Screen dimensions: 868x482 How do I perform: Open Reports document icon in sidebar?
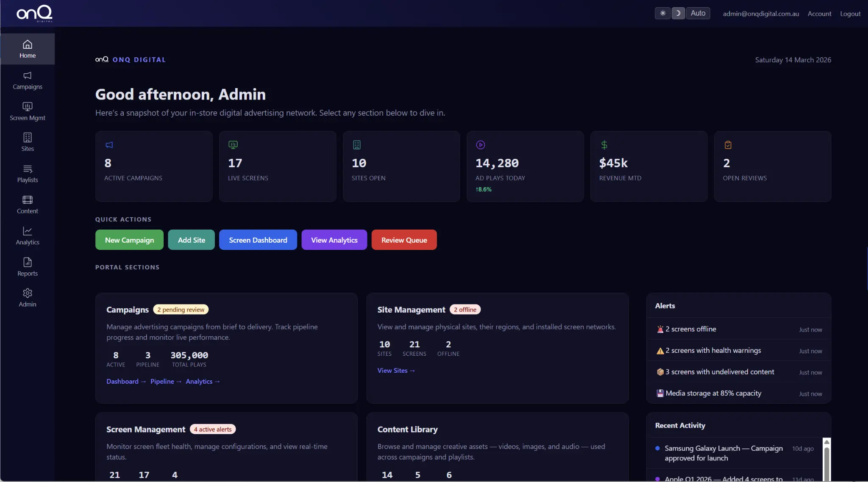(x=28, y=262)
